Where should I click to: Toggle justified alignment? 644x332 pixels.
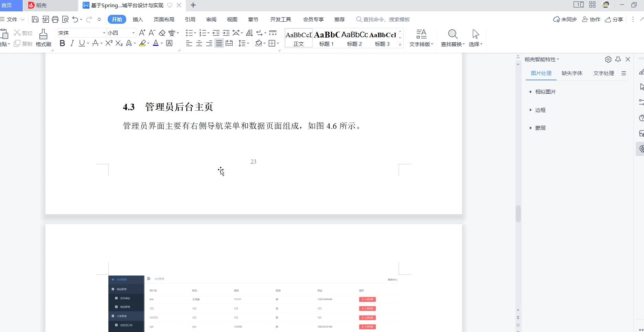click(219, 43)
